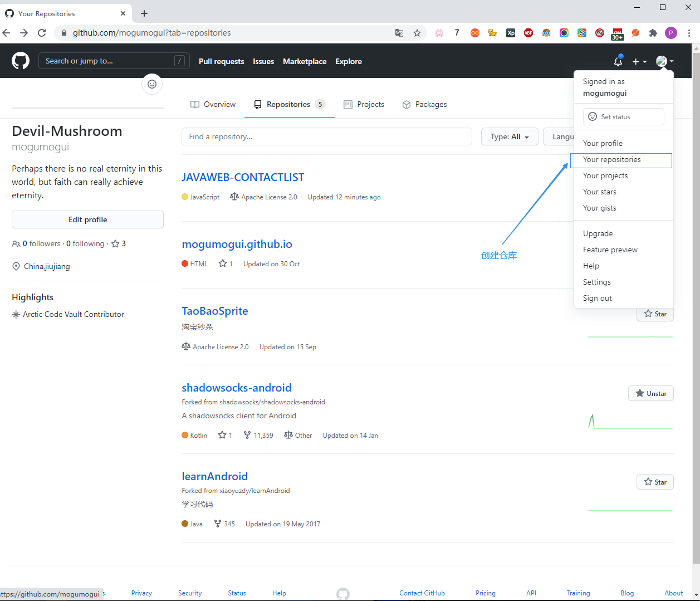Click the purple P Chrome profile avatar
Screen dimensions: 700x601
[671, 33]
